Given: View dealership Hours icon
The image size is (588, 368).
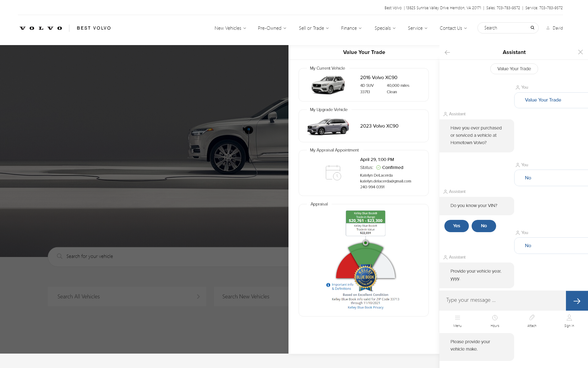Looking at the screenshot, I should [495, 318].
